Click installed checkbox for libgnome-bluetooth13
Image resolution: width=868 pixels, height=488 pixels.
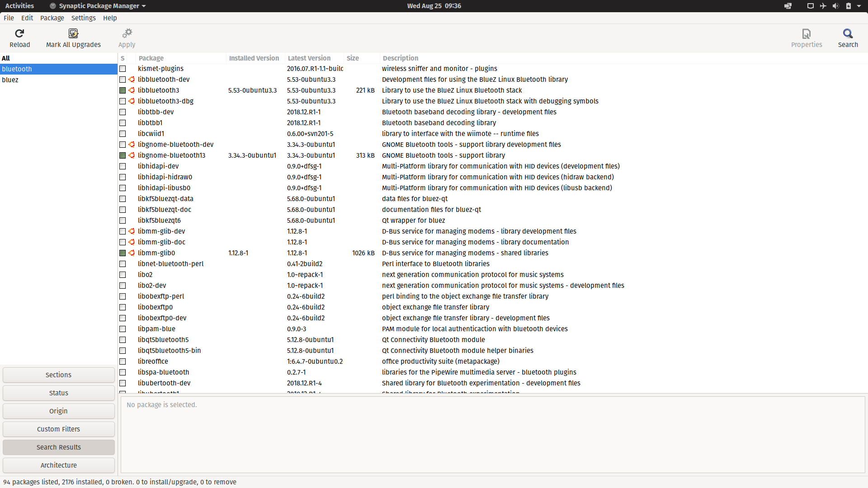123,155
